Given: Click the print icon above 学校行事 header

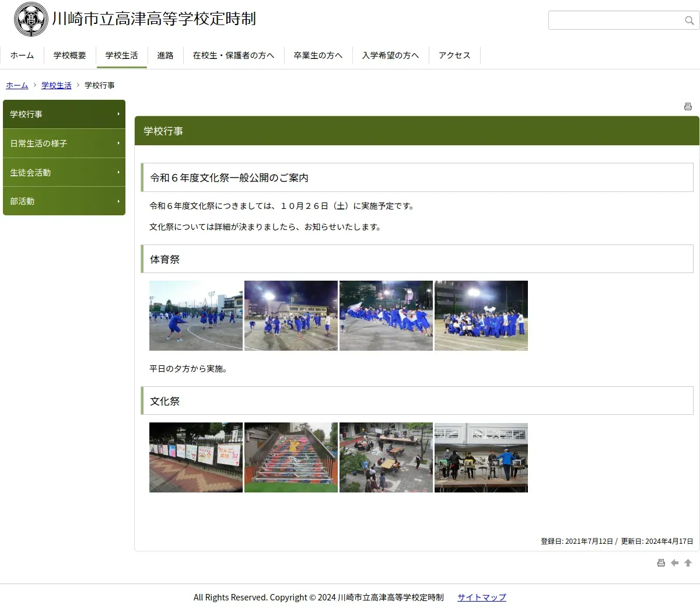Looking at the screenshot, I should coord(688,106).
